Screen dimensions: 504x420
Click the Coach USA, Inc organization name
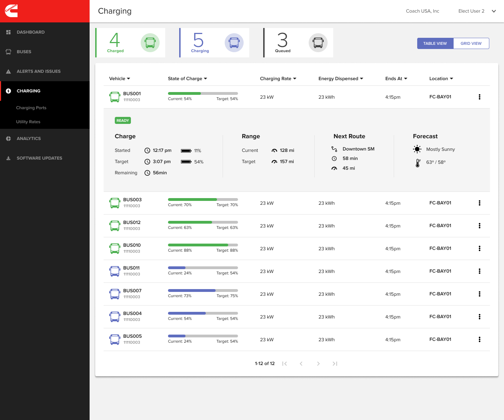coord(422,11)
